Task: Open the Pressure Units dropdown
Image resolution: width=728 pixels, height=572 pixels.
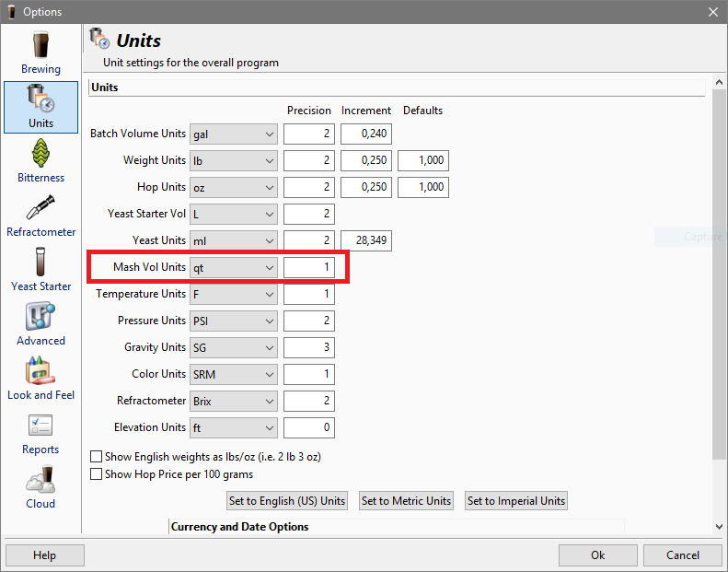Action: tap(234, 321)
